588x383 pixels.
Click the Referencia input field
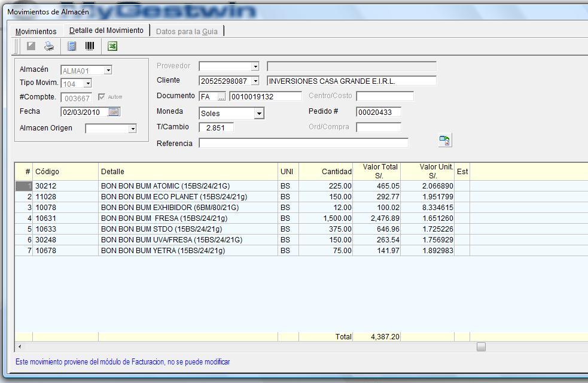coord(303,143)
